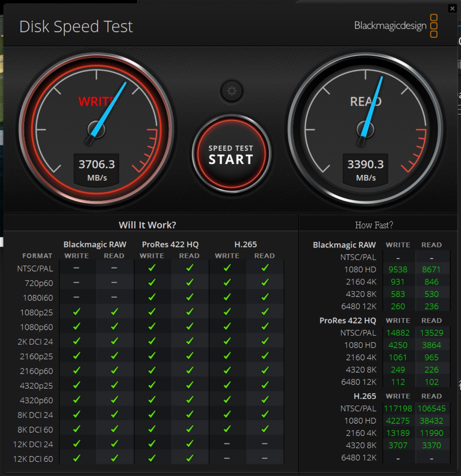
Task: Click ProRes NTSC/PAL read value 13529
Action: (431, 333)
